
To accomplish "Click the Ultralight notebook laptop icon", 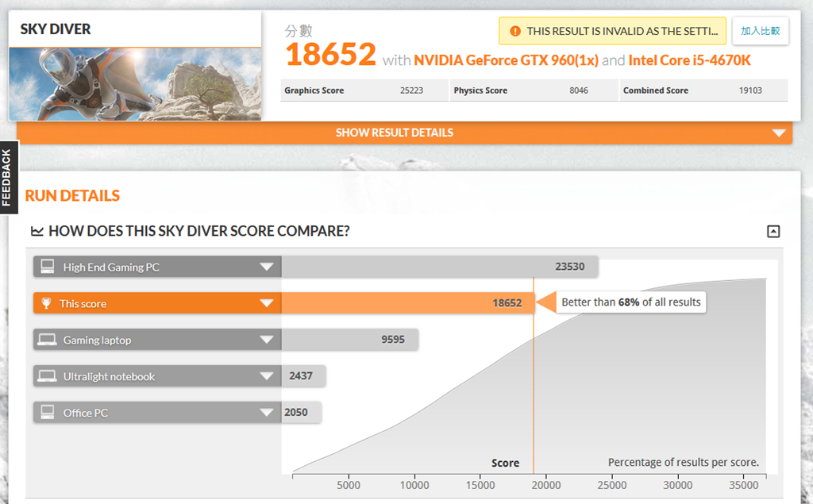I will pyautogui.click(x=47, y=376).
